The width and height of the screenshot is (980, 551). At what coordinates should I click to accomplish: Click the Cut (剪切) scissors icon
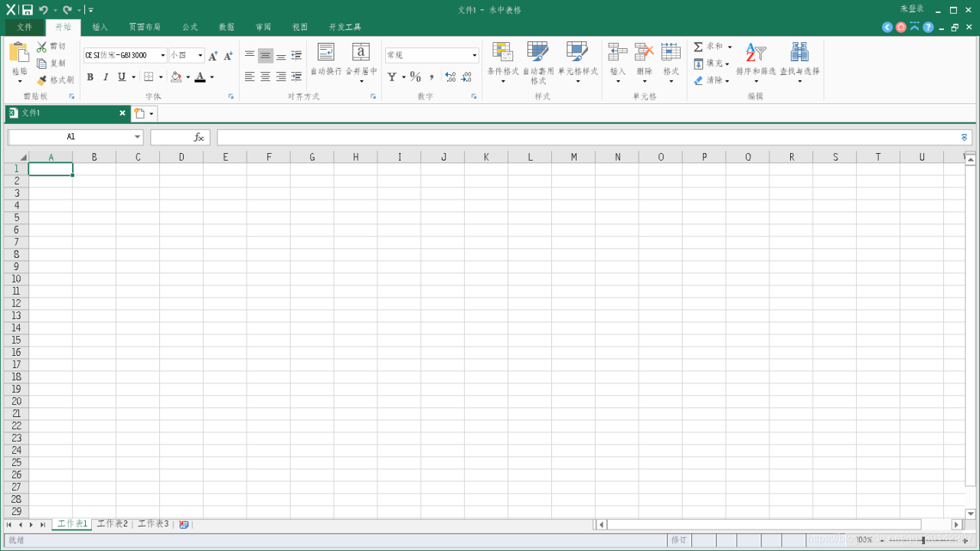coord(41,47)
